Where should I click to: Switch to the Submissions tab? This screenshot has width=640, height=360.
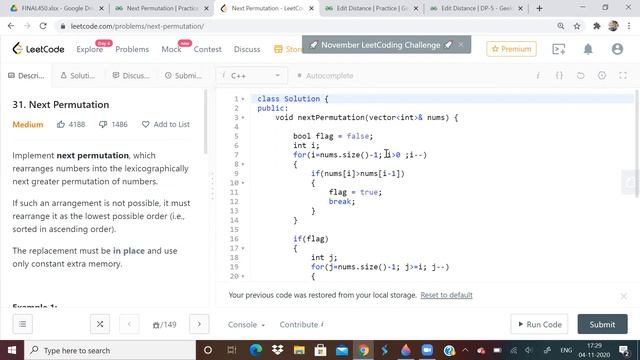coord(183,76)
